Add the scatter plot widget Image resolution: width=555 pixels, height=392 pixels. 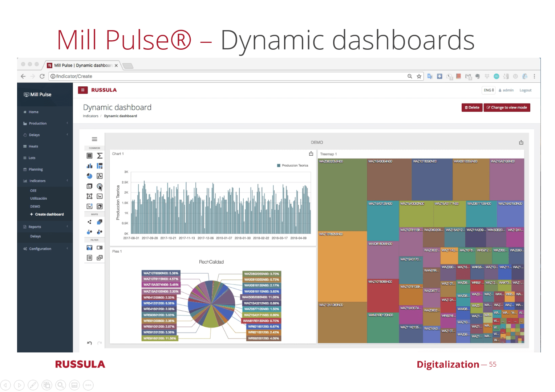[100, 176]
